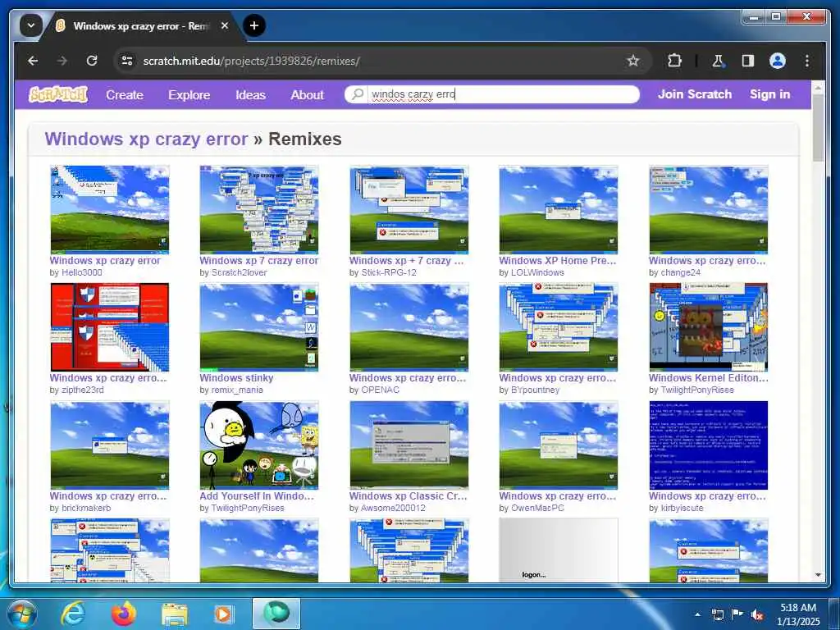The height and width of the screenshot is (630, 840).
Task: Click the page vertical scrollbar thumb
Action: (x=818, y=129)
